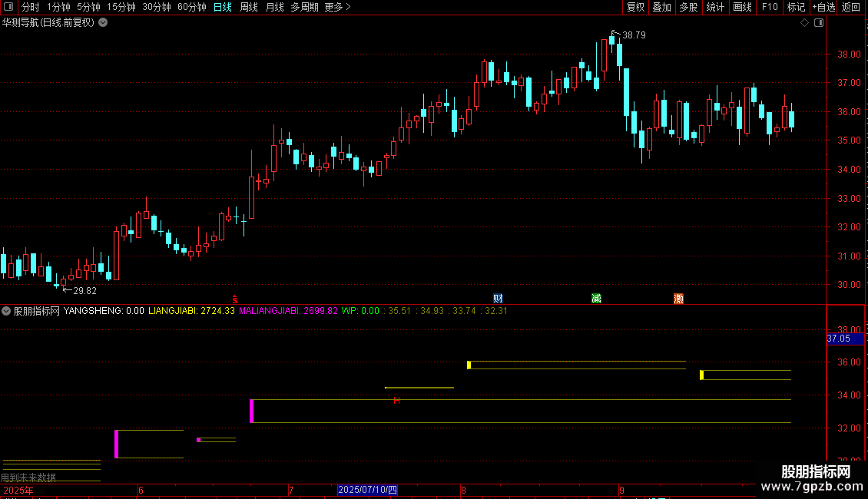The height and width of the screenshot is (499, 868).
Task: Click the WP: 0.00 readout
Action: (360, 311)
